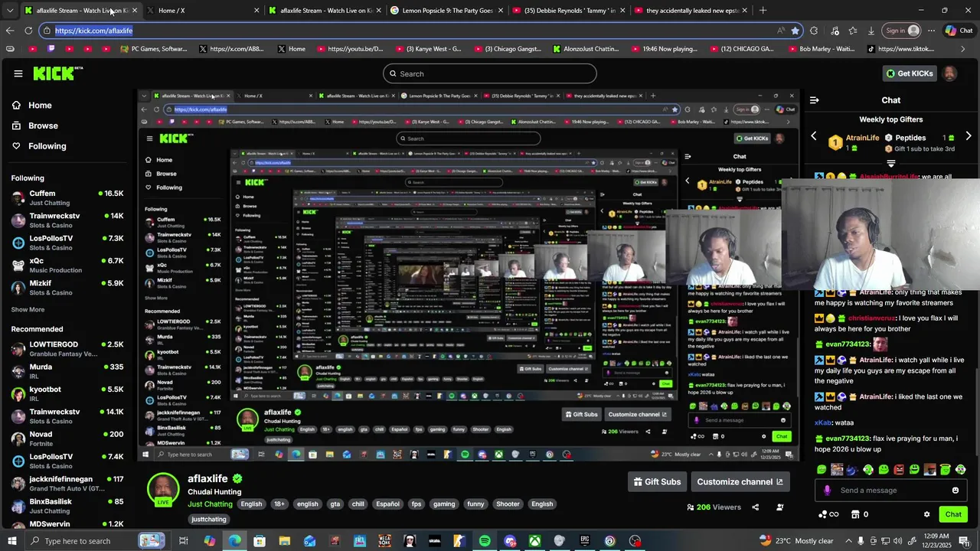Open browser extensions puzzle icon
Viewport: 980px width, 551px height.
pos(814,31)
